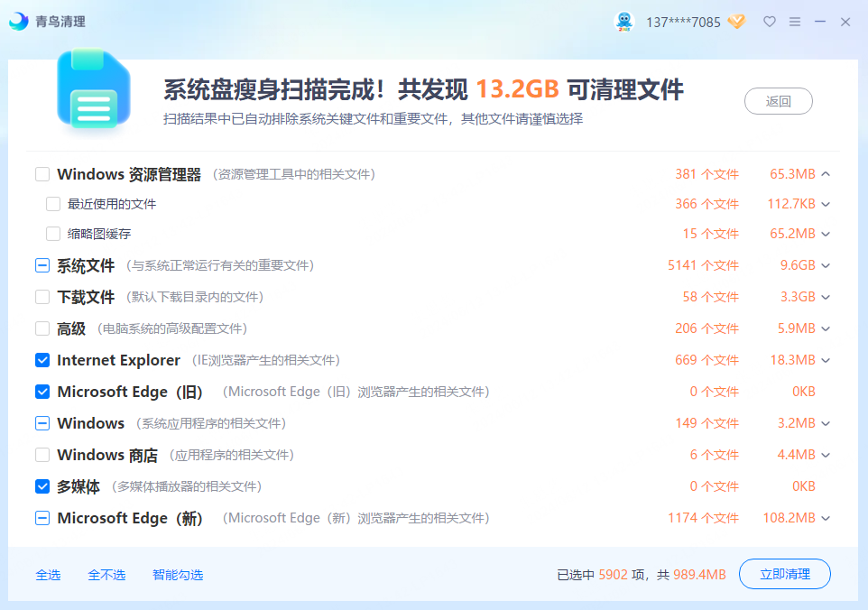Select the Windows 资源管理器 row label

coord(129,174)
